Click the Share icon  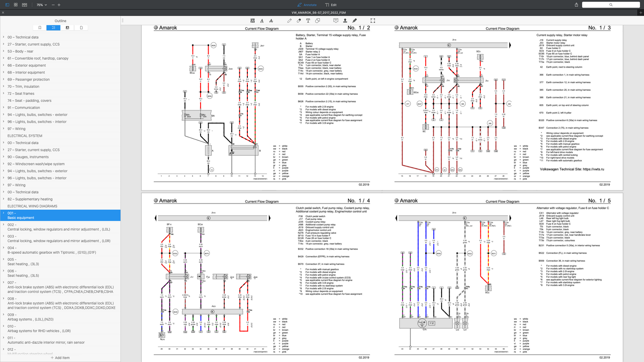pyautogui.click(x=576, y=5)
